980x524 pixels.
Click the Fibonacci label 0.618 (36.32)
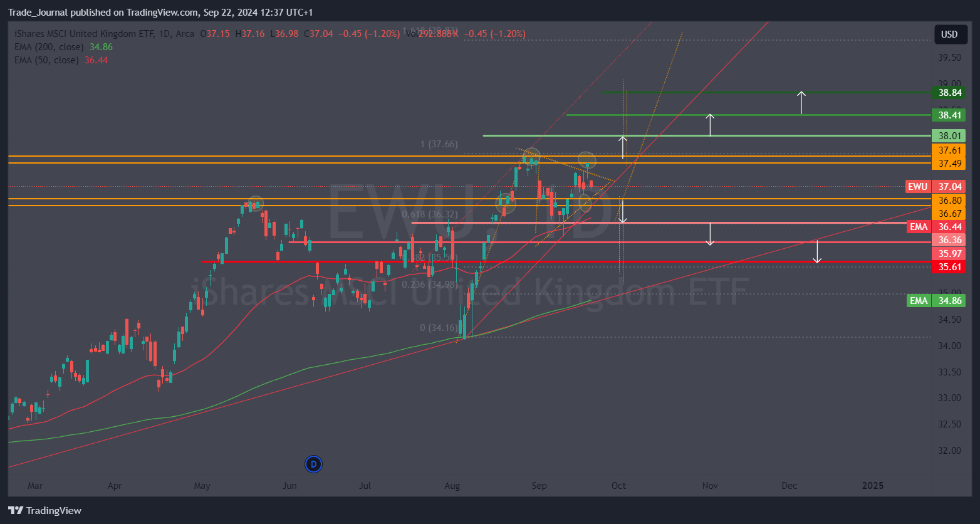click(x=430, y=214)
